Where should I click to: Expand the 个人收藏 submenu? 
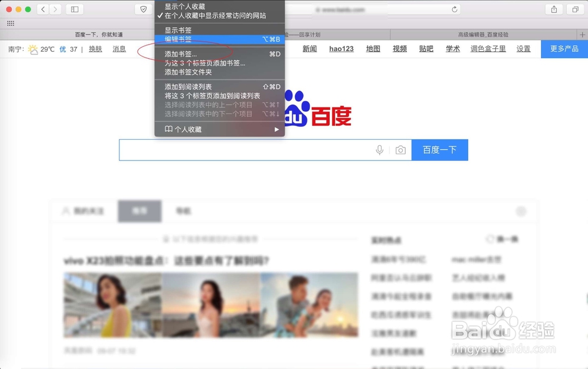220,129
